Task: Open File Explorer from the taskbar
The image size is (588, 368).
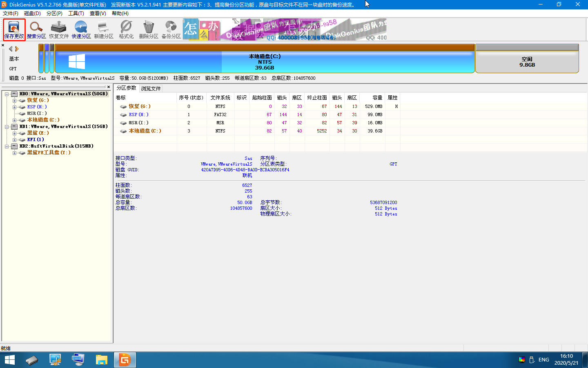Action: (101, 360)
